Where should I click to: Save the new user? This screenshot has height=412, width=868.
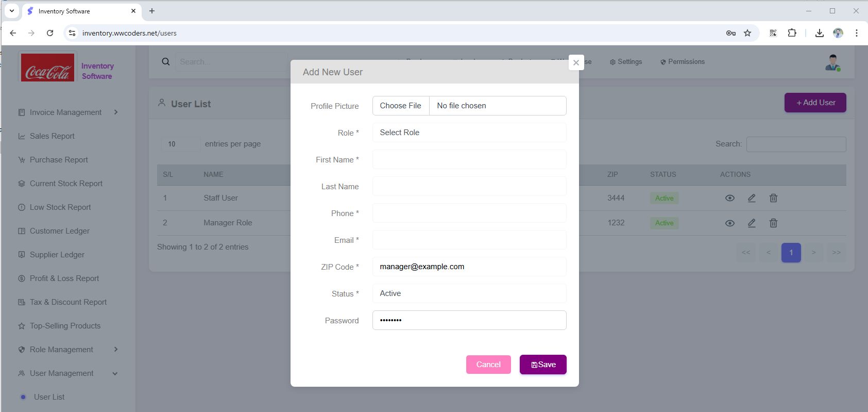click(x=543, y=365)
